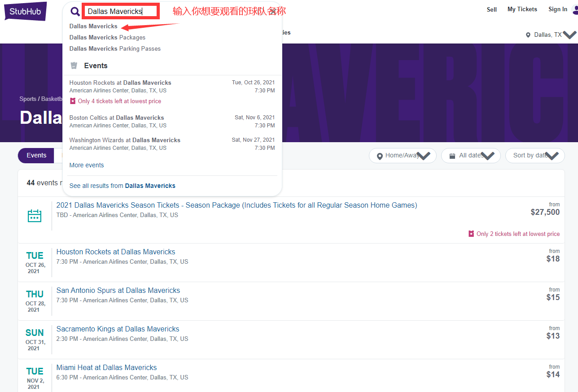The image size is (578, 392).
Task: Click inside the Dallas Mavericks search field
Action: tap(120, 12)
